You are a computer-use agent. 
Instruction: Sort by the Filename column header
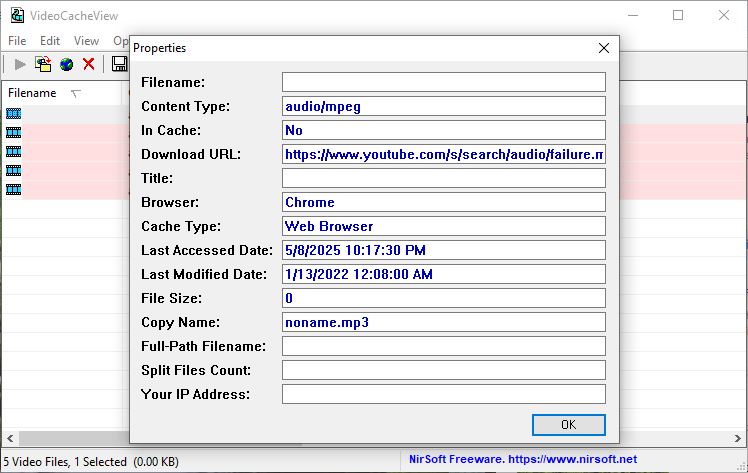coord(62,93)
